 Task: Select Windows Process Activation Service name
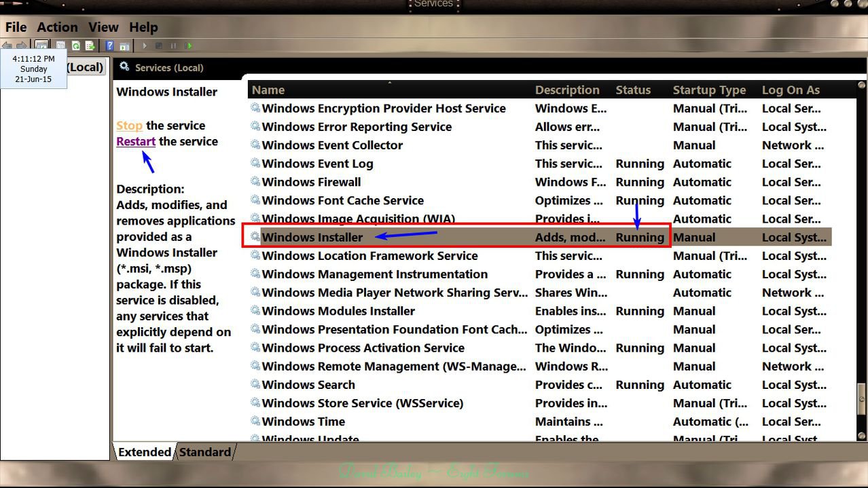tap(363, 348)
